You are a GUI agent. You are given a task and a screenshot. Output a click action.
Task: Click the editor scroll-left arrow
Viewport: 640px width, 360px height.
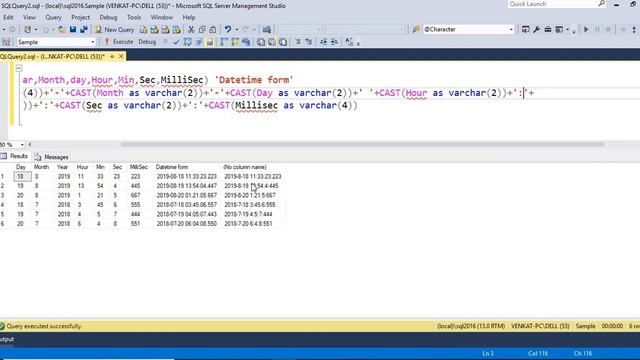pyautogui.click(x=29, y=144)
